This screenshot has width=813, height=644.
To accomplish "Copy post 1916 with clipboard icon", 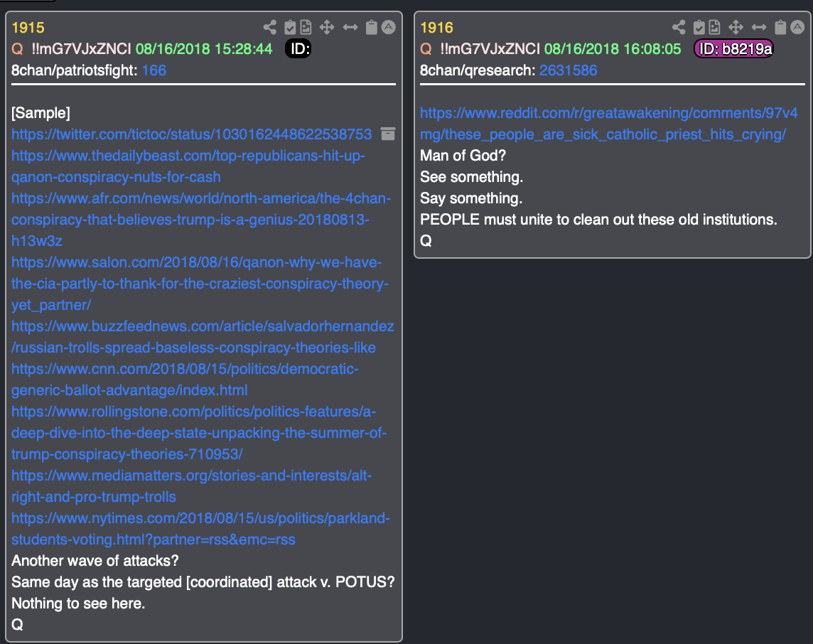I will 780,27.
